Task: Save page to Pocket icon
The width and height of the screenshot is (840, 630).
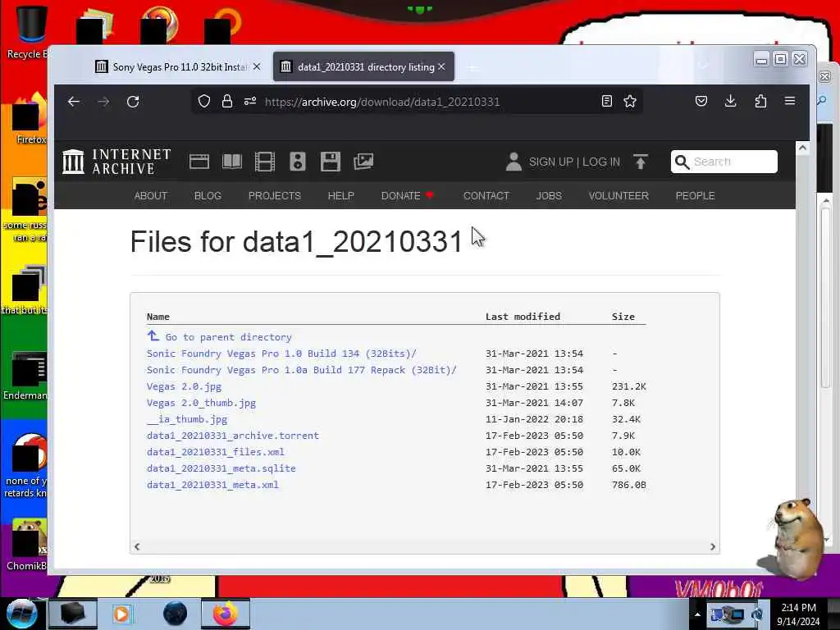Action: [x=701, y=101]
